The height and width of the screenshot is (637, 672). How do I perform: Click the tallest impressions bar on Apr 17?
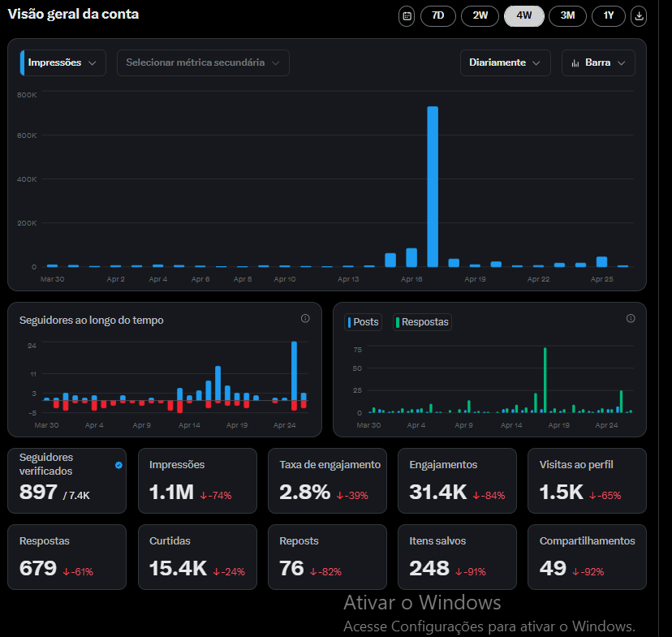pyautogui.click(x=433, y=187)
